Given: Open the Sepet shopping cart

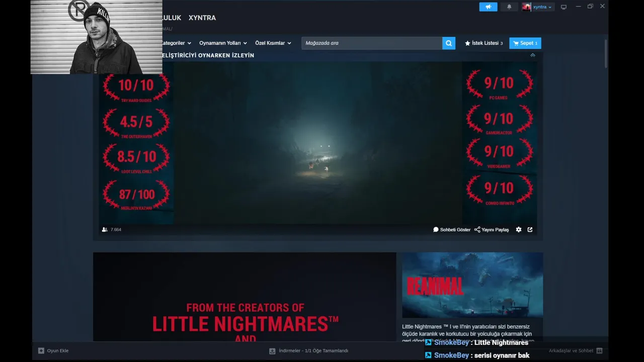Looking at the screenshot, I should point(525,43).
